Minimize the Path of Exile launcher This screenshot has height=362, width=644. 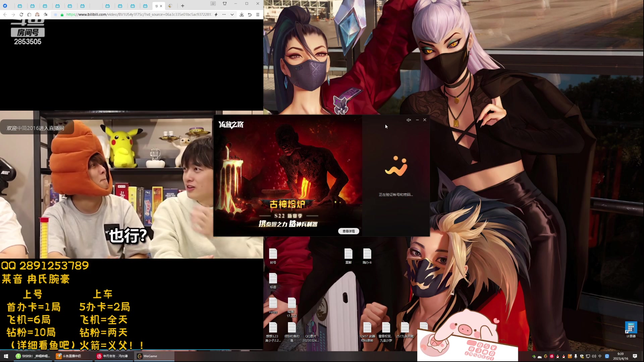pos(417,120)
